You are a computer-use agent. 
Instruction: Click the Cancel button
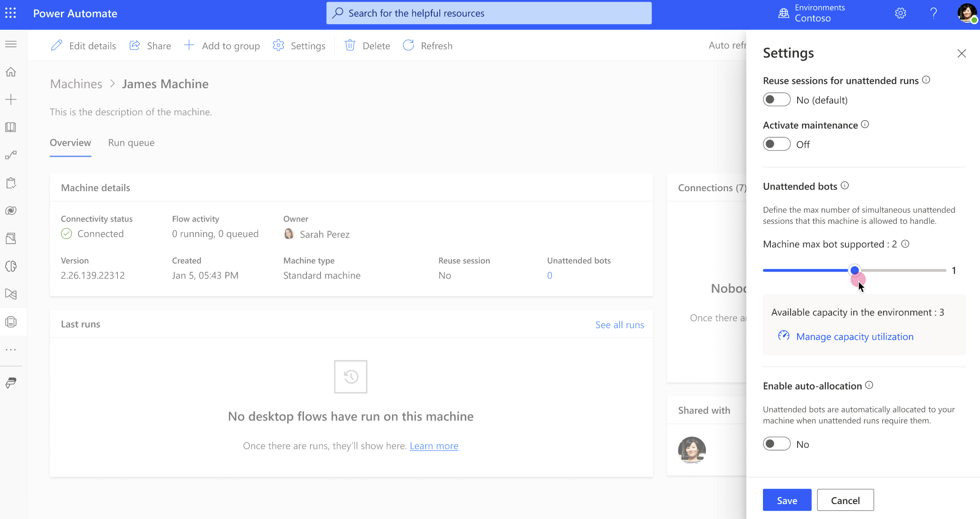(846, 500)
